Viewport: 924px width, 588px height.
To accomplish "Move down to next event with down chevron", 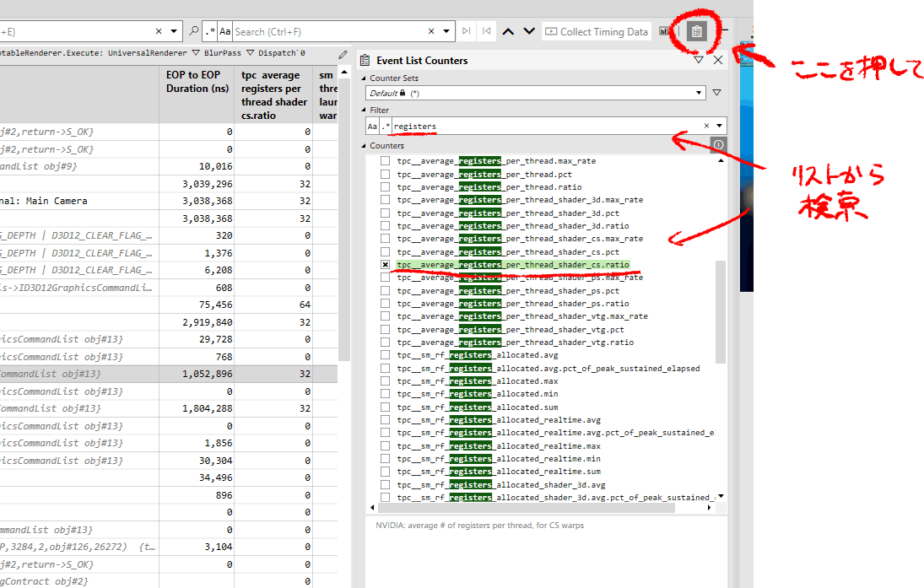I will click(x=529, y=32).
